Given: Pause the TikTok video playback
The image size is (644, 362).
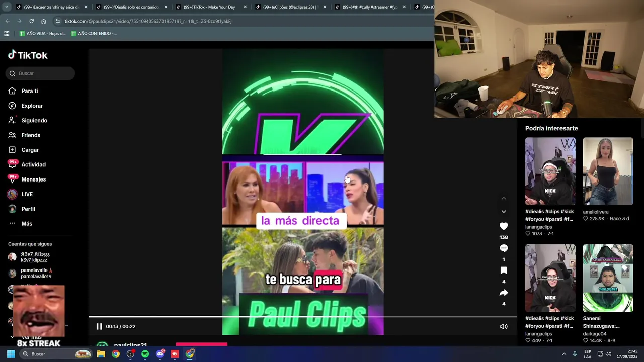Looking at the screenshot, I should pyautogui.click(x=99, y=326).
